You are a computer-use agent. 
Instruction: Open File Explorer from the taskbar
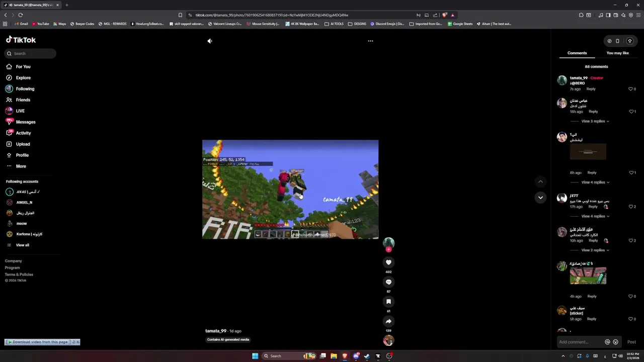(x=334, y=356)
